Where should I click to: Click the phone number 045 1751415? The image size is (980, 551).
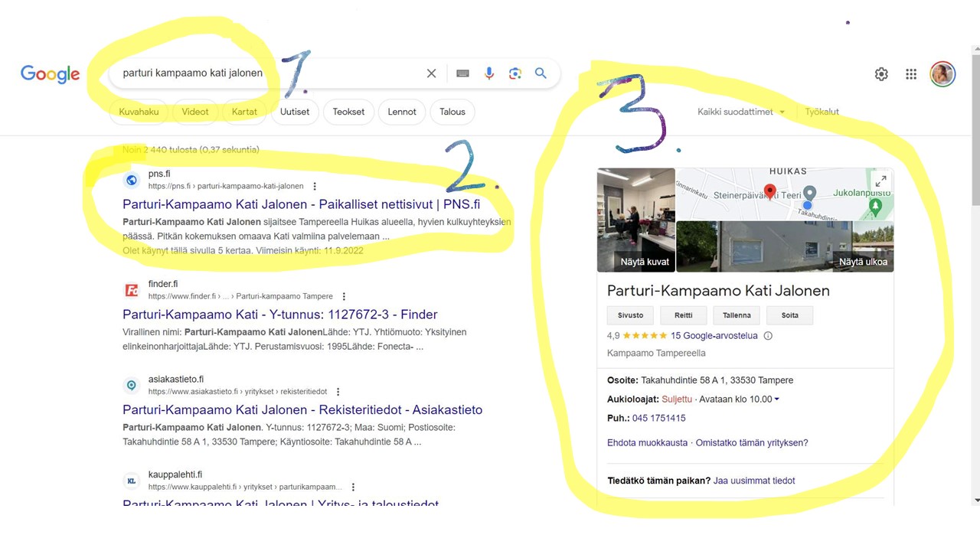[658, 419]
